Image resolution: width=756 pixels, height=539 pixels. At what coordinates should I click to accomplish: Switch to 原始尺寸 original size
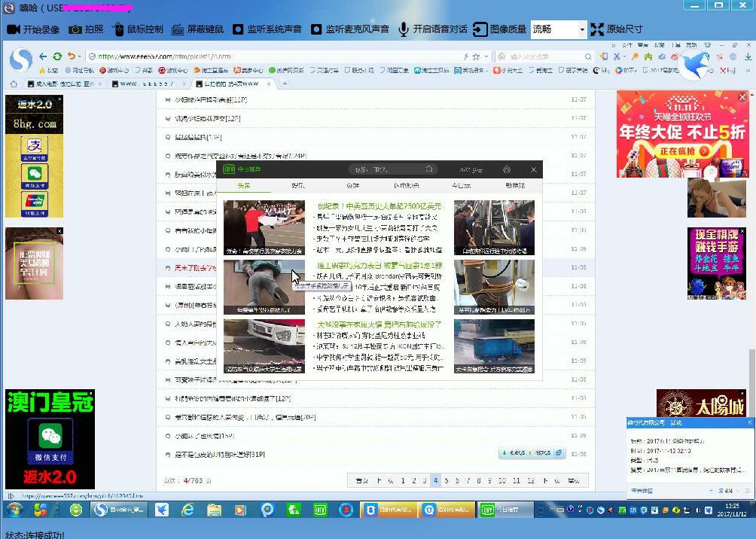(x=617, y=29)
